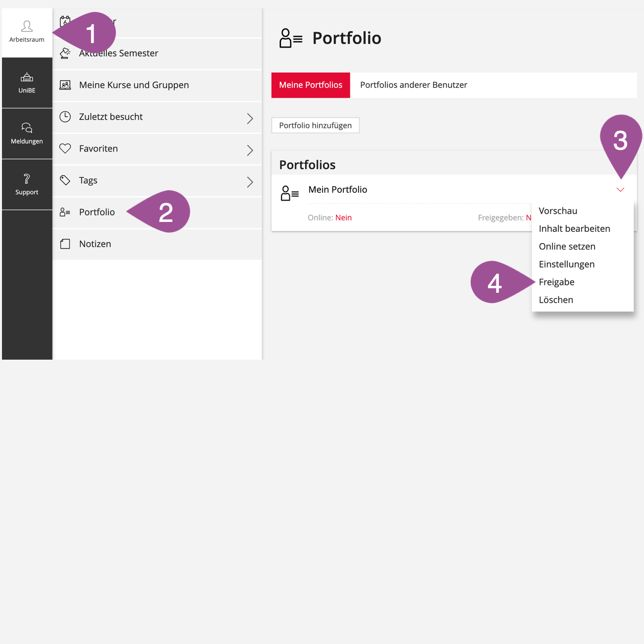This screenshot has width=644, height=644.
Task: Expand the Tags submenu chevron
Action: pyautogui.click(x=250, y=182)
